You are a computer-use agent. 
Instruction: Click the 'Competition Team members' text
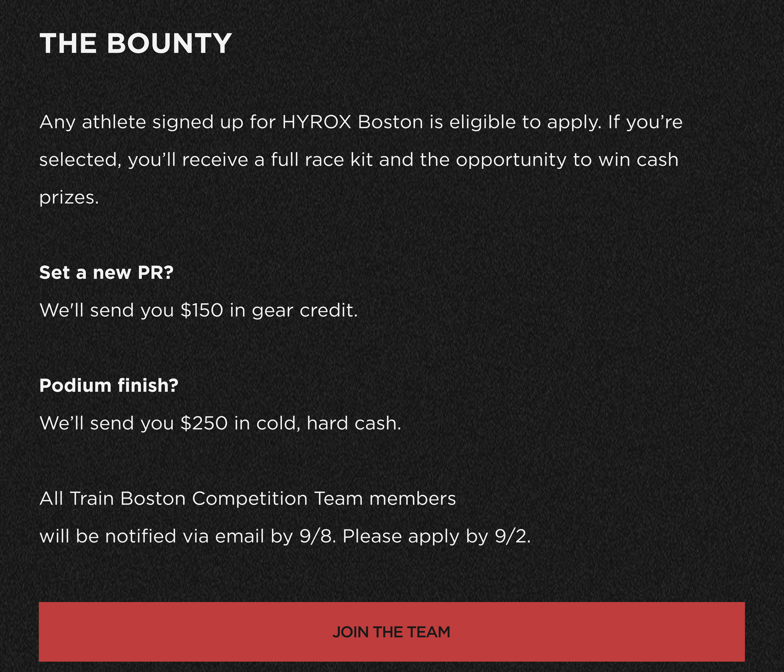(x=324, y=499)
